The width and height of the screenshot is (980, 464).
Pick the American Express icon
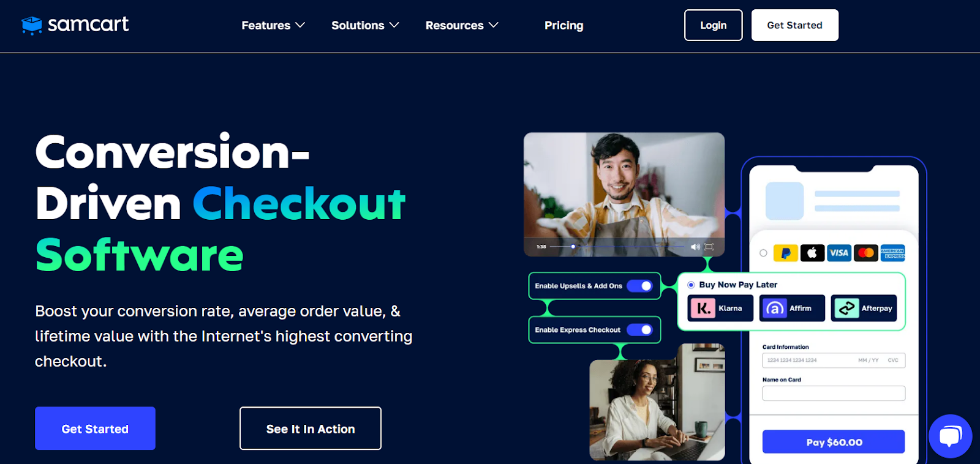(x=893, y=253)
